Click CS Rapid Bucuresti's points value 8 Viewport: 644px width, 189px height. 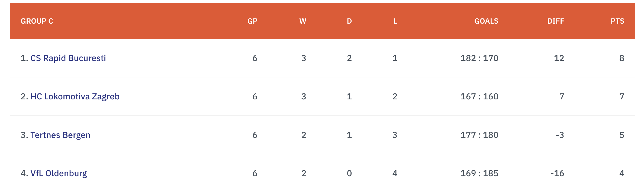(x=622, y=58)
